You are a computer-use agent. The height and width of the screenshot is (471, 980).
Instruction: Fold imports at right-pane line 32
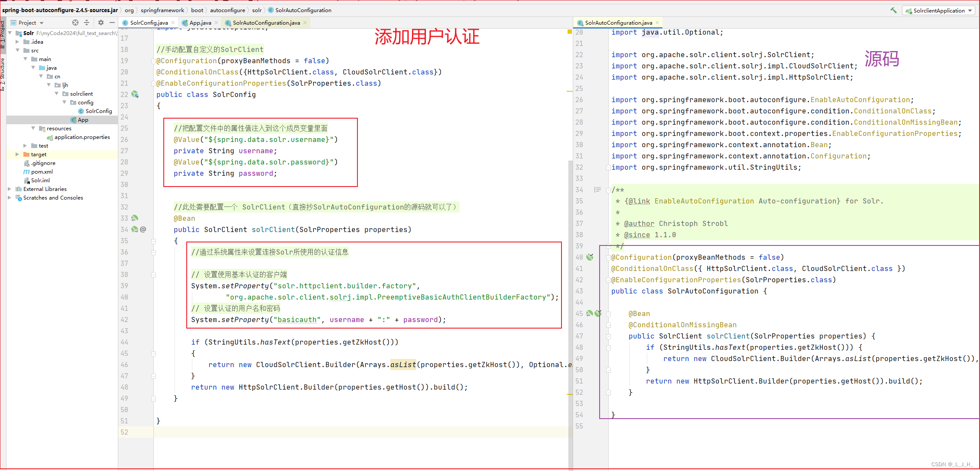(608, 167)
